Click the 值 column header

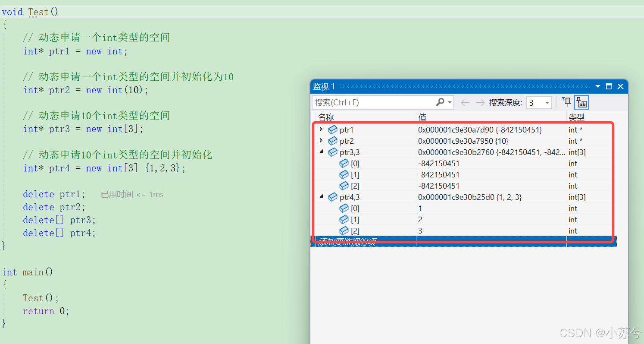[422, 117]
